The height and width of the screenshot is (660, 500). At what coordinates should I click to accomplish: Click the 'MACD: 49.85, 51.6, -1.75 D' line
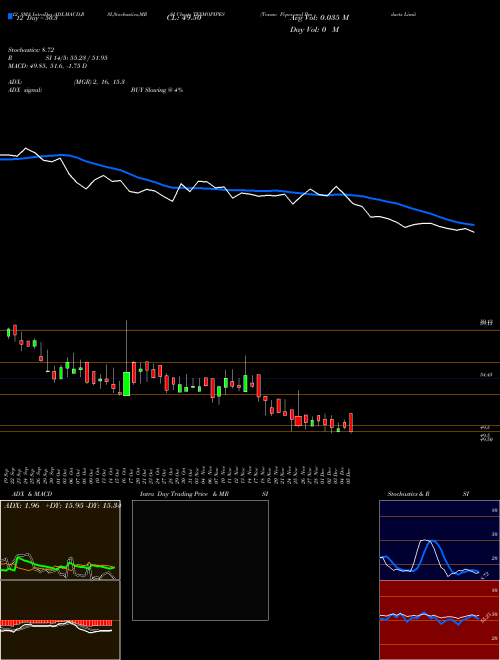pos(48,66)
